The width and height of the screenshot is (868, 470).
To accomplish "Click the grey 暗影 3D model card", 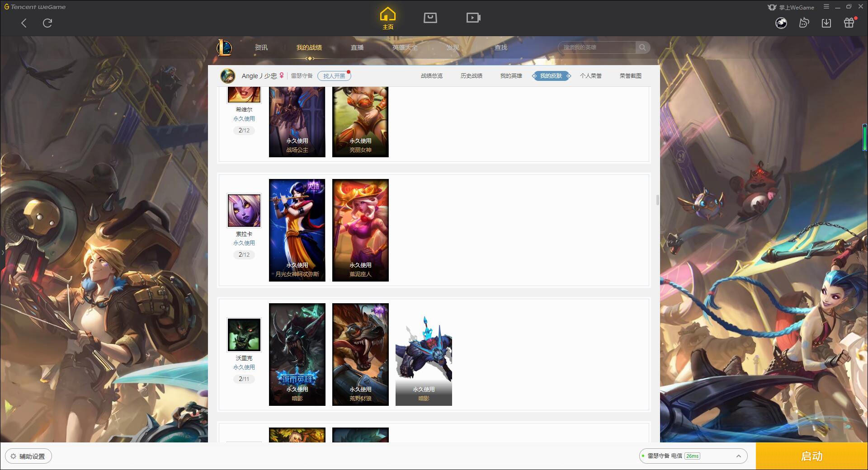I will coord(424,355).
